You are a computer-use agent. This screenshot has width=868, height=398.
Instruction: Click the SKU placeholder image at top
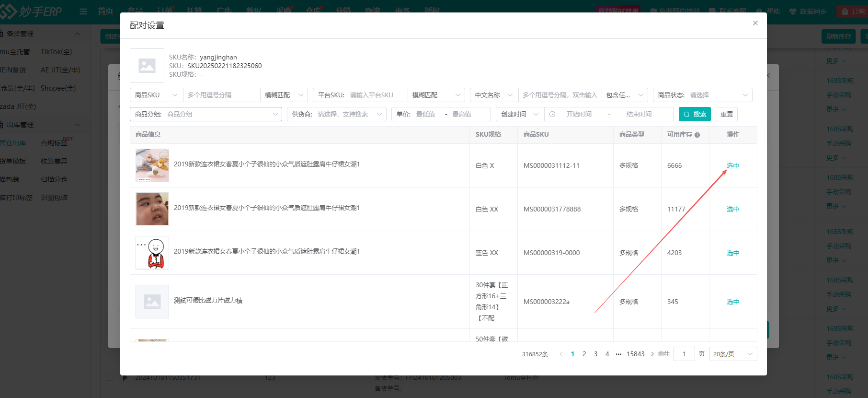pyautogui.click(x=147, y=66)
